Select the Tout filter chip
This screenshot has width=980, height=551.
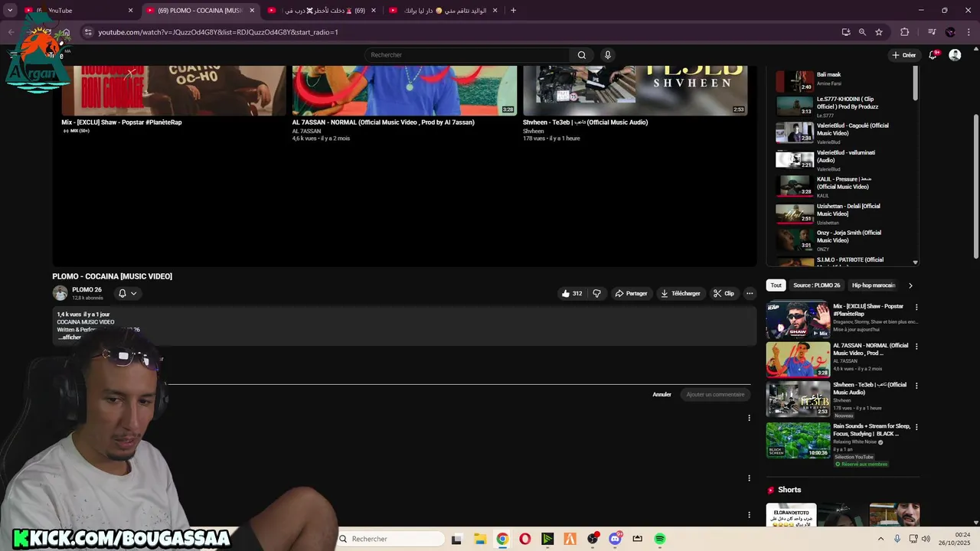pyautogui.click(x=776, y=285)
